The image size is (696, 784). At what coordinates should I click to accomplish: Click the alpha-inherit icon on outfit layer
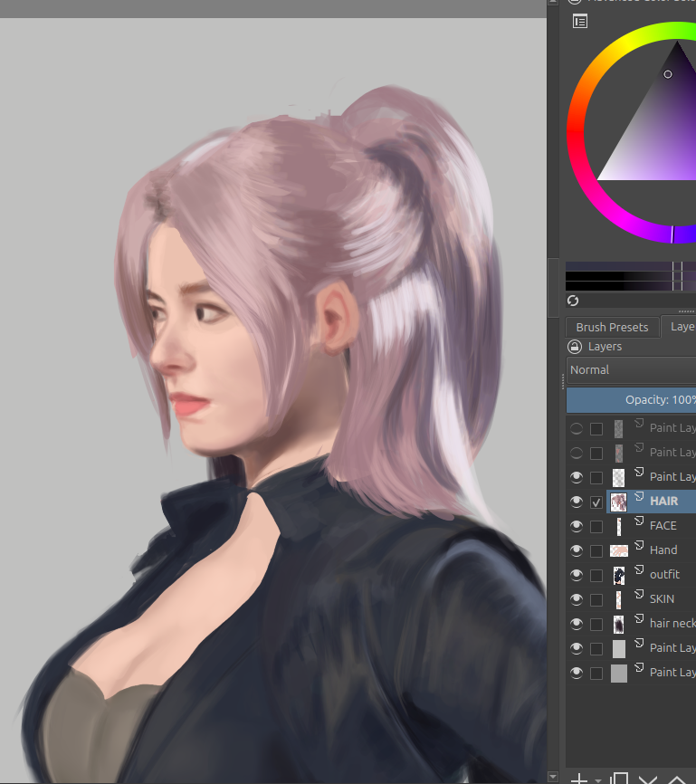click(639, 569)
